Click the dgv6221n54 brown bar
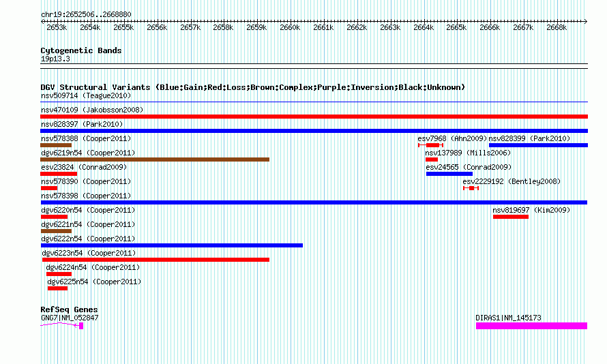The width and height of the screenshot is (607, 364). (x=56, y=231)
